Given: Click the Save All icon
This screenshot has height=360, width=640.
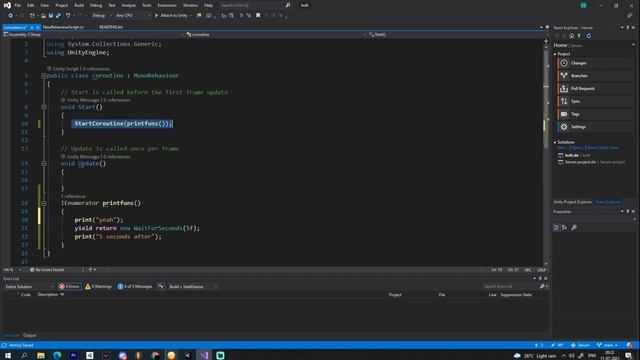Looking at the screenshot, I should (58, 16).
